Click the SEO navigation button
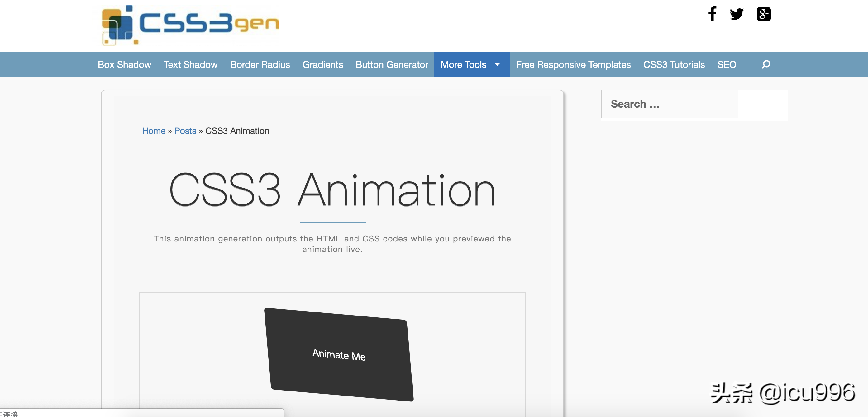This screenshot has height=417, width=868. [x=727, y=65]
